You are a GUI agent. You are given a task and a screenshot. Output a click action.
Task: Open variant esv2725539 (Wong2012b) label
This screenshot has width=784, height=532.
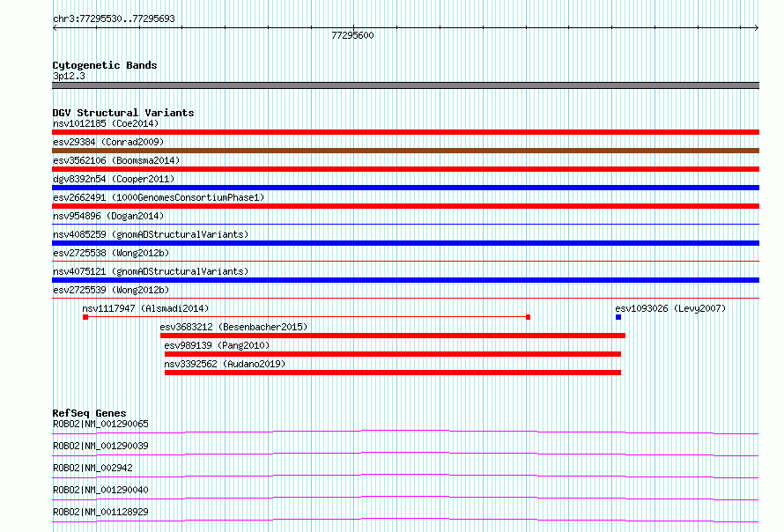tap(111, 290)
